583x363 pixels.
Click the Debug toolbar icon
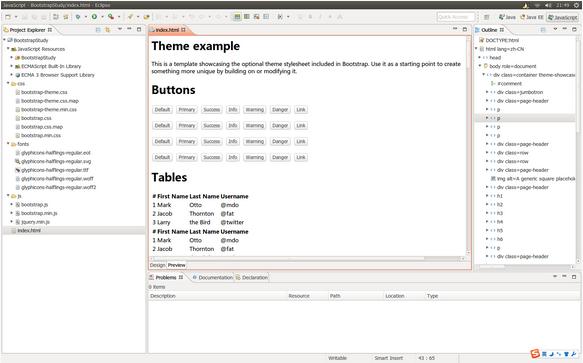pos(78,17)
